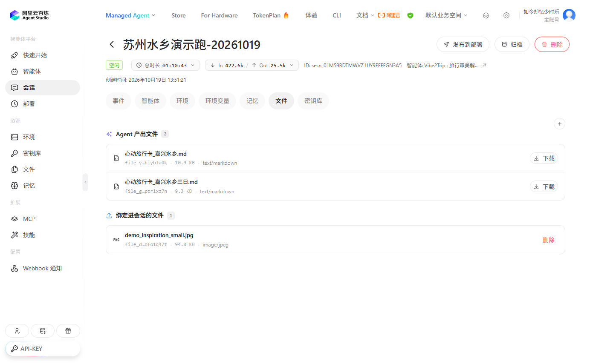Image resolution: width=590 pixels, height=364 pixels.
Task: Open the settings gear icon in header
Action: [506, 15]
